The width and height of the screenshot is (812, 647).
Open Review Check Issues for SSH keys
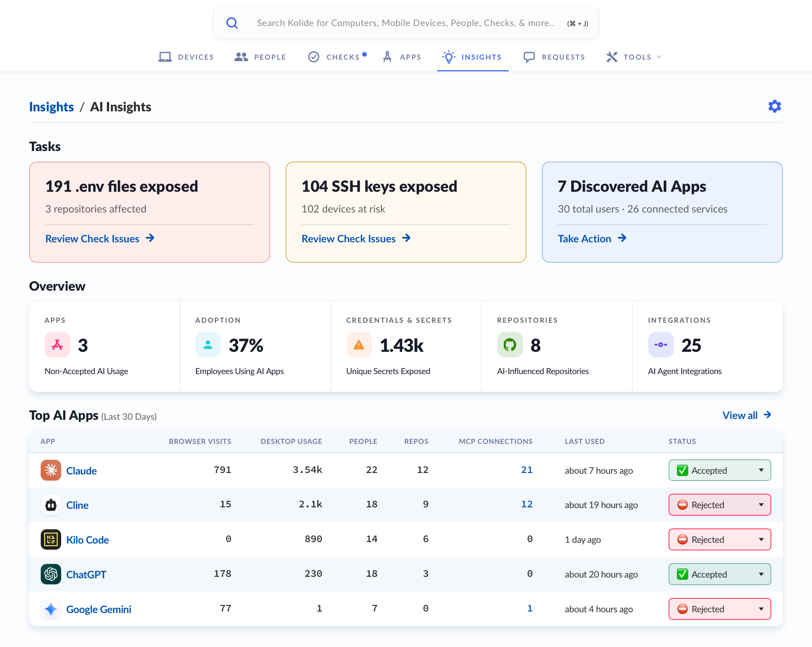point(356,239)
